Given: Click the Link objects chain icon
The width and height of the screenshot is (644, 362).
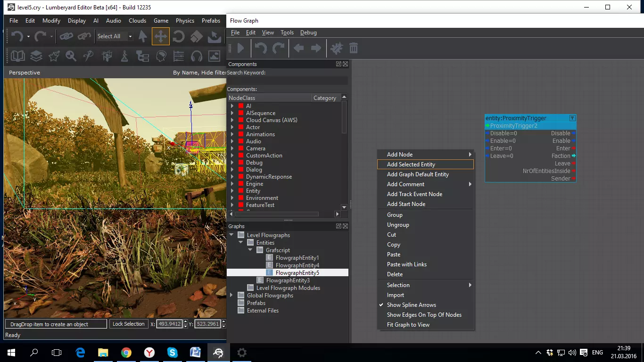Looking at the screenshot, I should click(66, 36).
